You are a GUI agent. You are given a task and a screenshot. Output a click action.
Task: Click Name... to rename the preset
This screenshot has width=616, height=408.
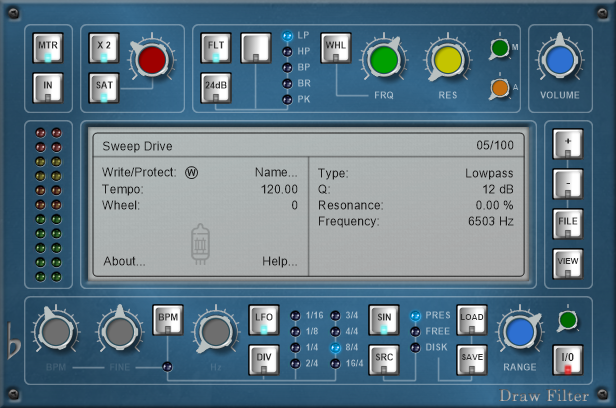[276, 172]
